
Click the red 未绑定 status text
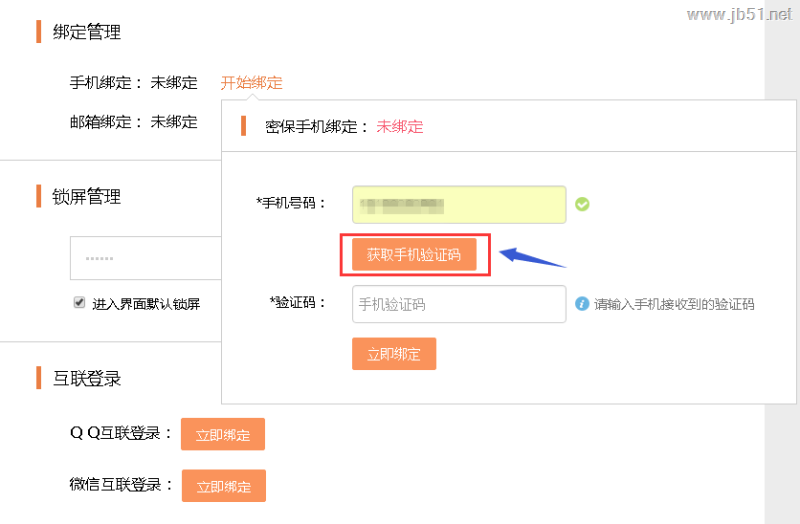click(x=400, y=127)
